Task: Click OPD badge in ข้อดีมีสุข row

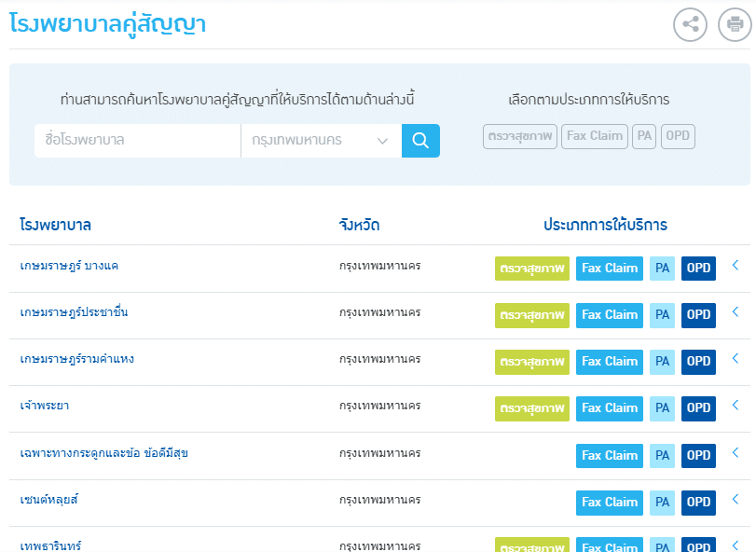Action: [698, 456]
